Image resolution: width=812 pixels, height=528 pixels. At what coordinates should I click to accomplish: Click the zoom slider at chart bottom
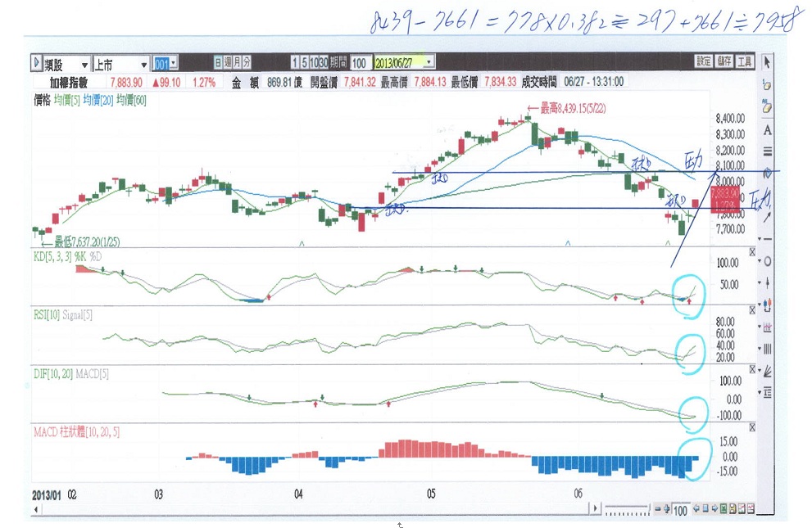(627, 509)
